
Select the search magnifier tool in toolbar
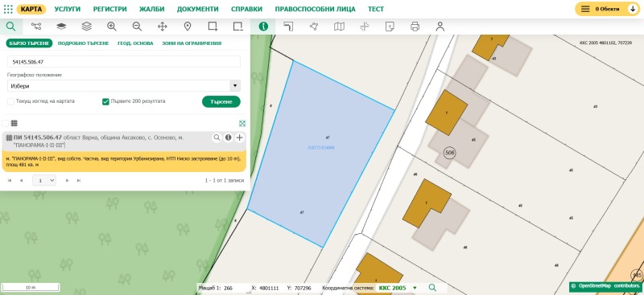click(x=11, y=27)
